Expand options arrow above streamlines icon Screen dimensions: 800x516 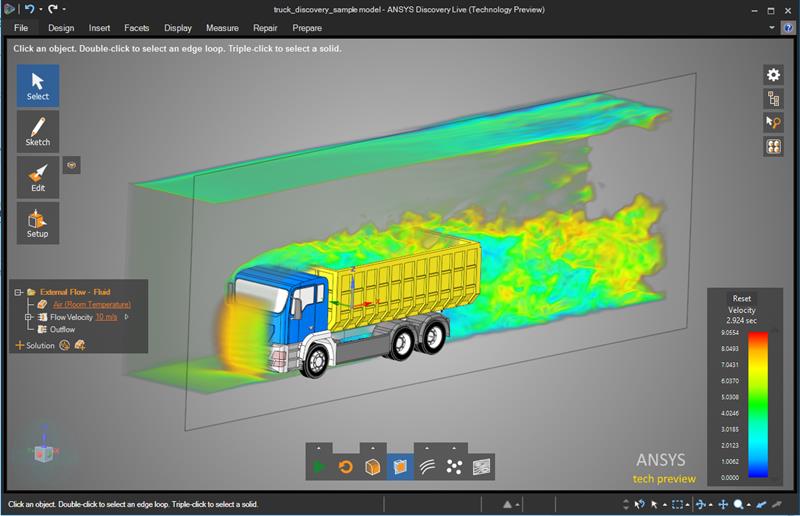click(x=428, y=448)
